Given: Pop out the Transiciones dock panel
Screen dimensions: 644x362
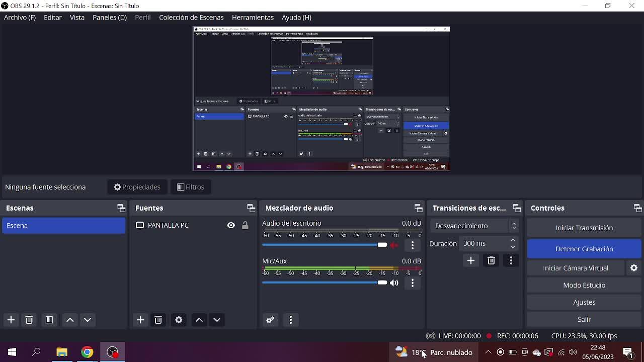Looking at the screenshot, I should tap(517, 208).
